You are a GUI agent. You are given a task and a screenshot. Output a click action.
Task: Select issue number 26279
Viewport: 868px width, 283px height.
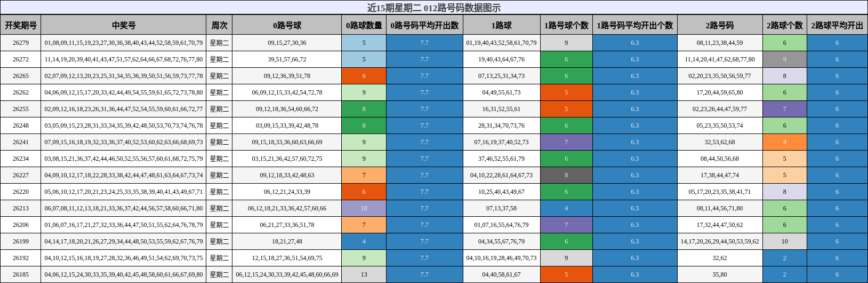point(21,43)
